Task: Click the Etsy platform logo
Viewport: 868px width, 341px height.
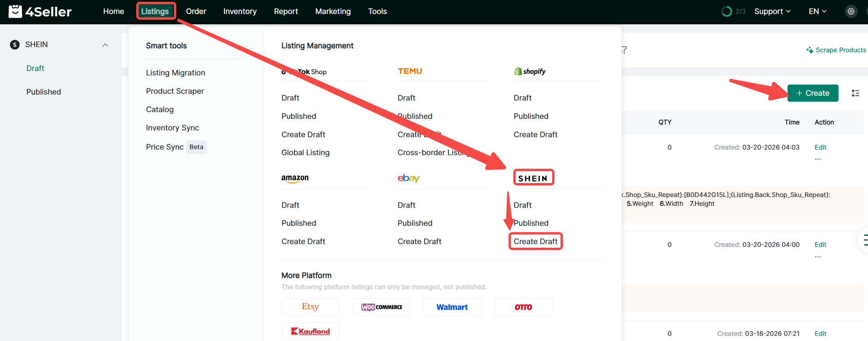Action: (310, 307)
